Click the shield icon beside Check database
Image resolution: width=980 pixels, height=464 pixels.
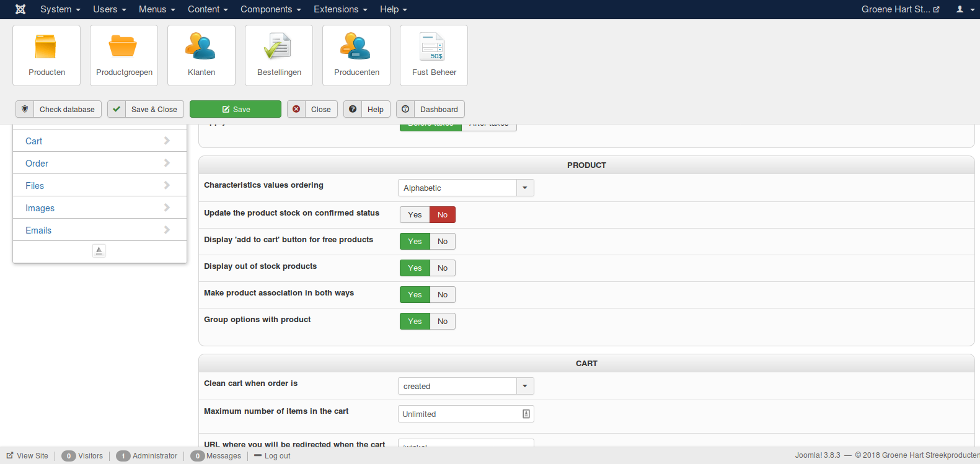coord(25,109)
